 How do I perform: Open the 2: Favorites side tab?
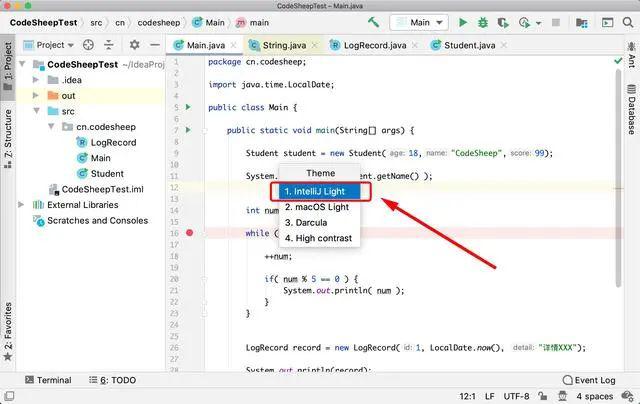8,332
